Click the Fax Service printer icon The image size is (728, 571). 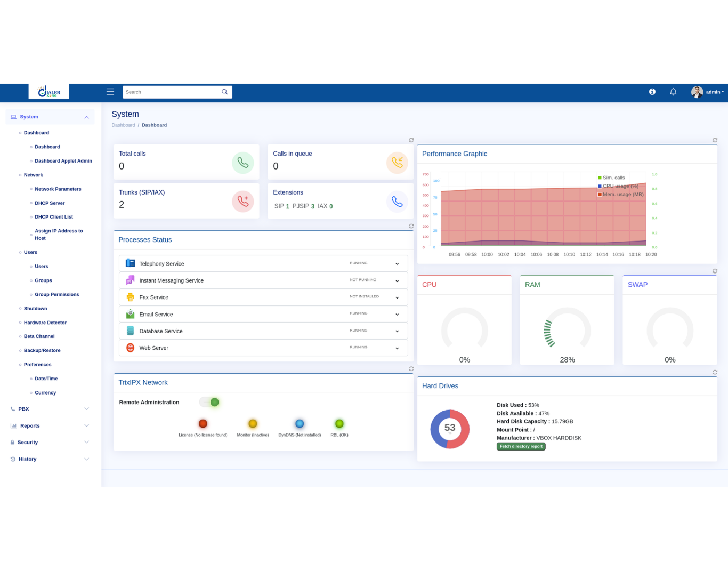pyautogui.click(x=130, y=297)
